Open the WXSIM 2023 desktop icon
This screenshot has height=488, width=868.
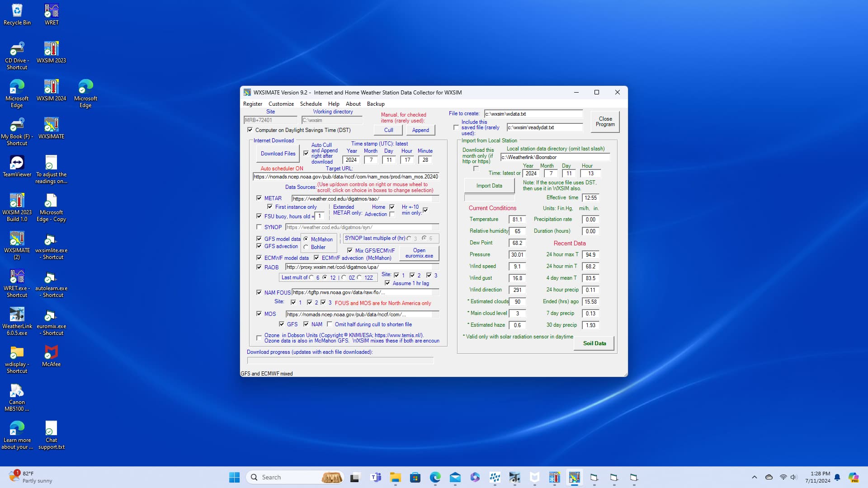(x=51, y=52)
